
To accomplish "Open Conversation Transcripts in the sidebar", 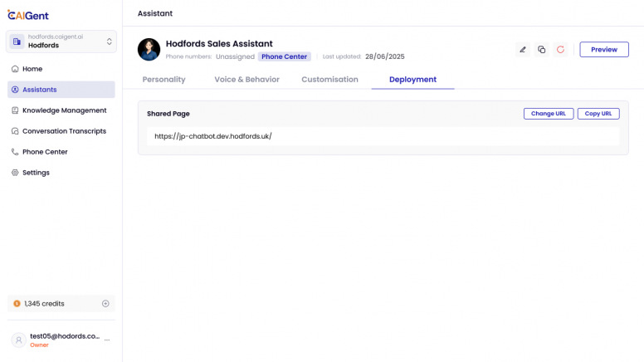I will point(64,131).
